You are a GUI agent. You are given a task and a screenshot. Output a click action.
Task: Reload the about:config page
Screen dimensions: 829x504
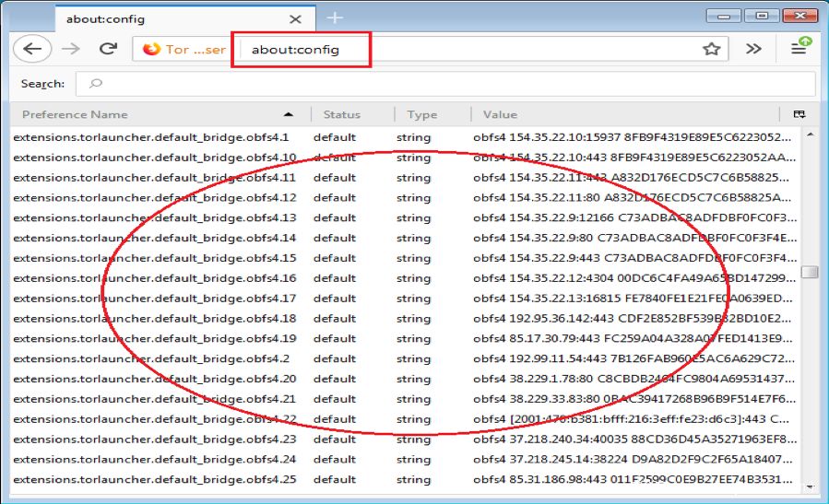(x=108, y=49)
